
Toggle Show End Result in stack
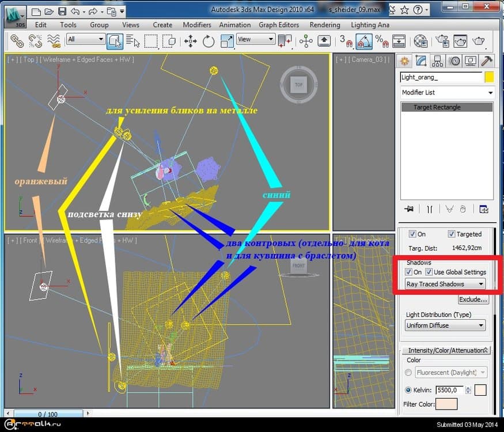coord(430,209)
